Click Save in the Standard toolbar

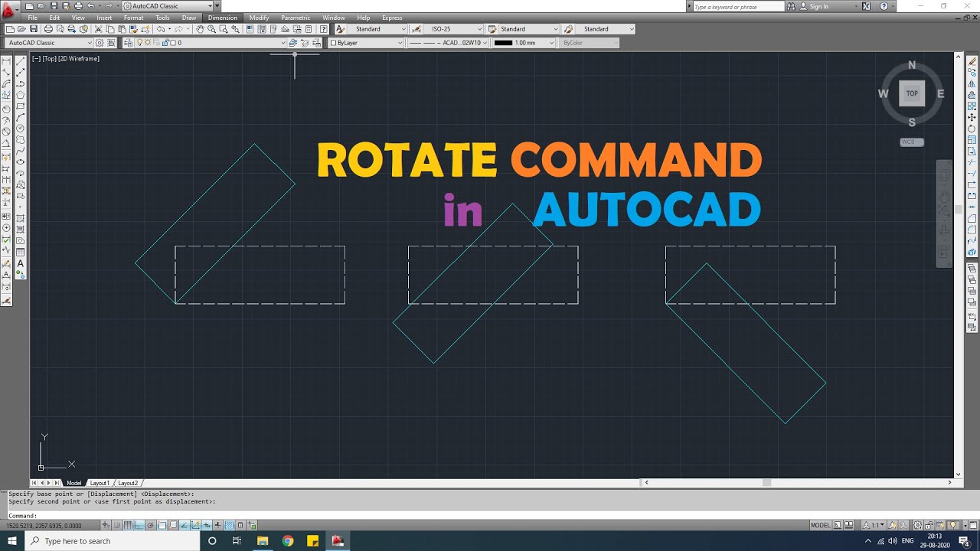(x=33, y=29)
